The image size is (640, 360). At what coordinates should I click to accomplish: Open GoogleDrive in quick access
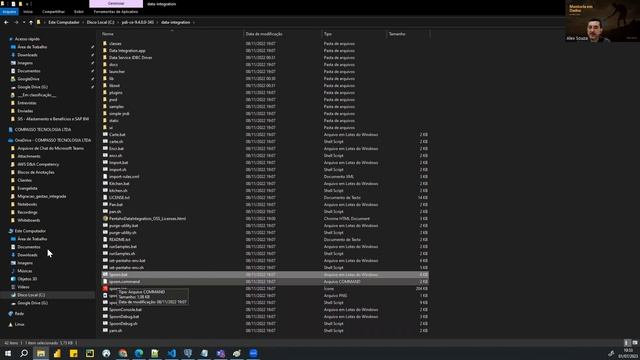(x=28, y=79)
